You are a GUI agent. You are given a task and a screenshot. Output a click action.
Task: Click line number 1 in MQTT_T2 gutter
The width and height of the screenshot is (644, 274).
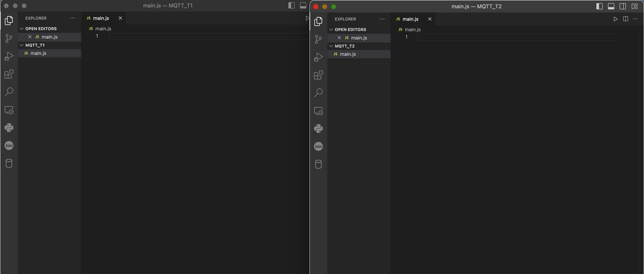(x=407, y=37)
